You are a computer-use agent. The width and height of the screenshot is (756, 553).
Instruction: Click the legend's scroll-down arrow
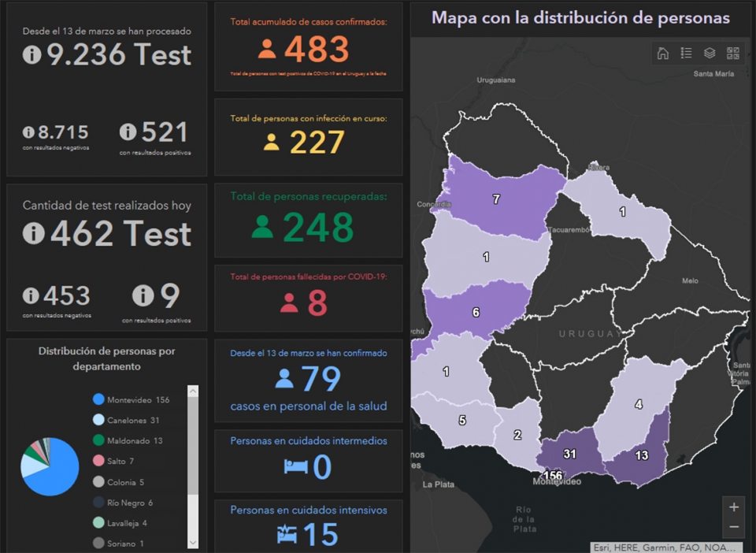[193, 543]
